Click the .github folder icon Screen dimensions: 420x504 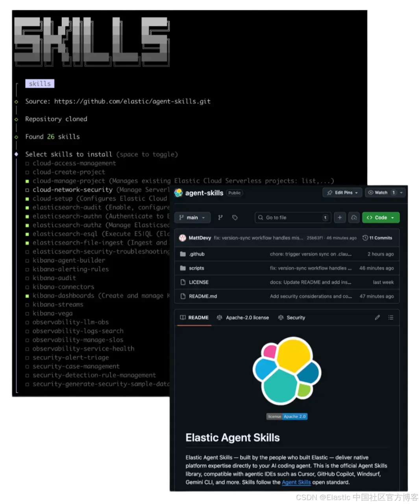point(183,254)
